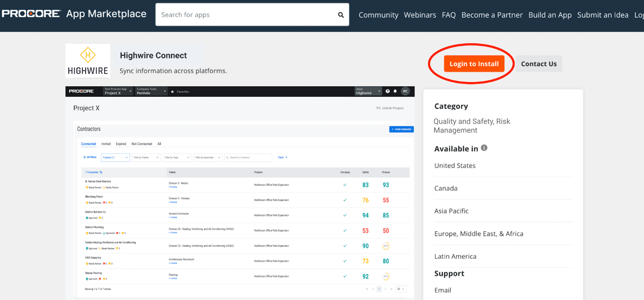Click the Invite Contractor button

401,129
